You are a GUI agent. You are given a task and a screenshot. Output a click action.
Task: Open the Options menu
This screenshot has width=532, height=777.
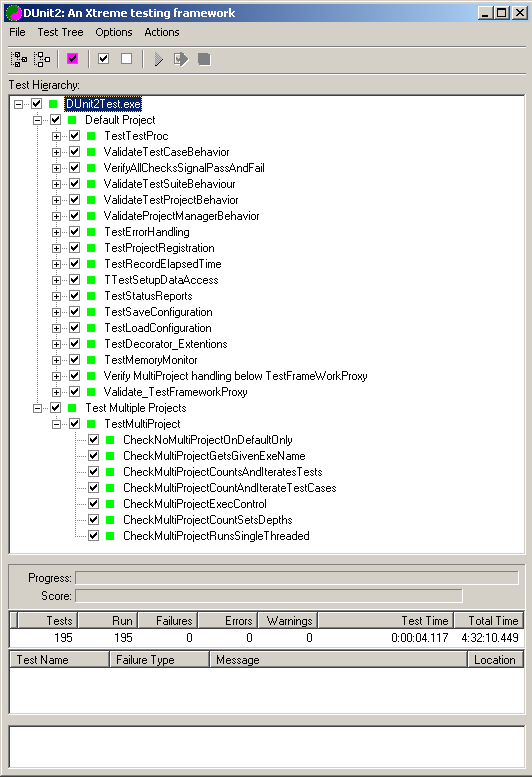pos(114,32)
